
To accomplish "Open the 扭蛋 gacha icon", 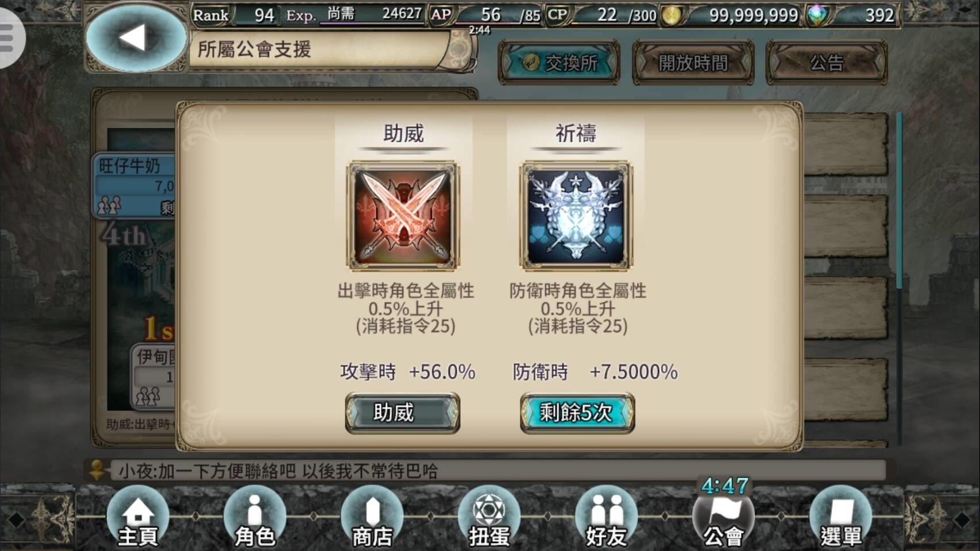I will point(489,516).
